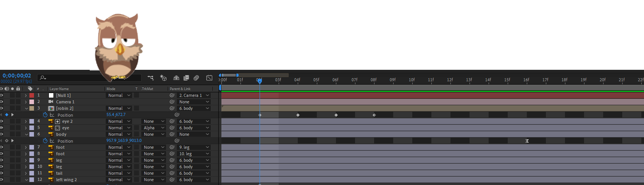
Task: Toggle visibility of layer 5 eye
Action: 2,128
